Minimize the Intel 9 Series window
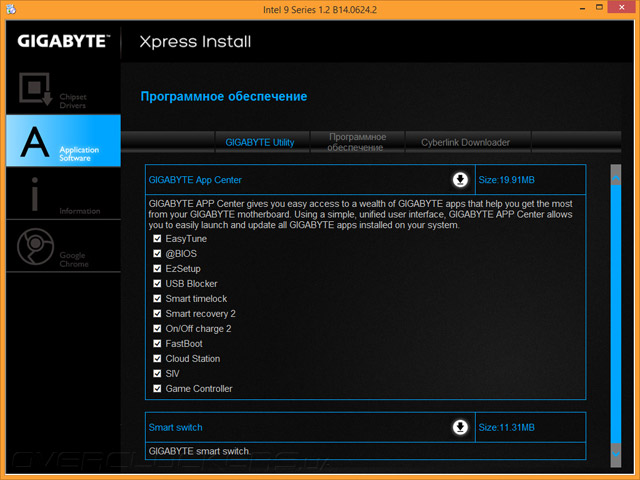 pos(582,8)
